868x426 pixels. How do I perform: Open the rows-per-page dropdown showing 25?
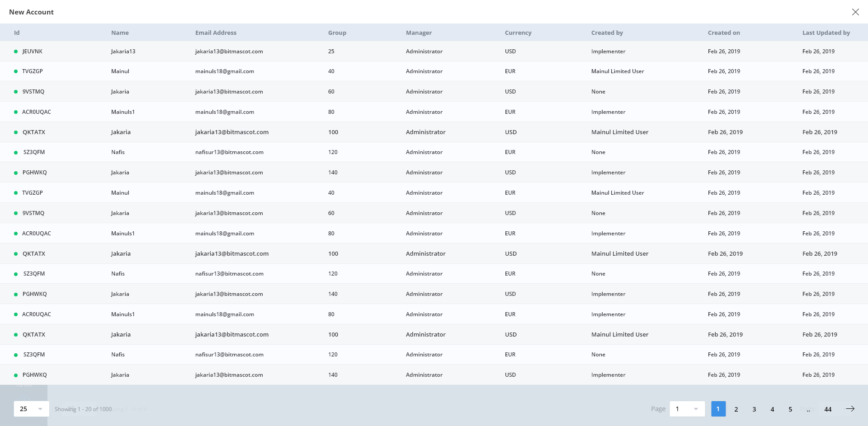(x=31, y=409)
